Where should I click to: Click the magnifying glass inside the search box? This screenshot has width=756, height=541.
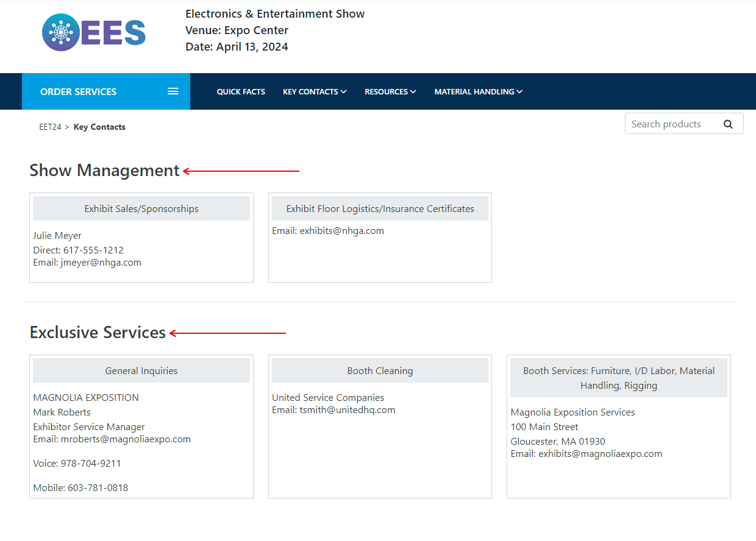(728, 124)
